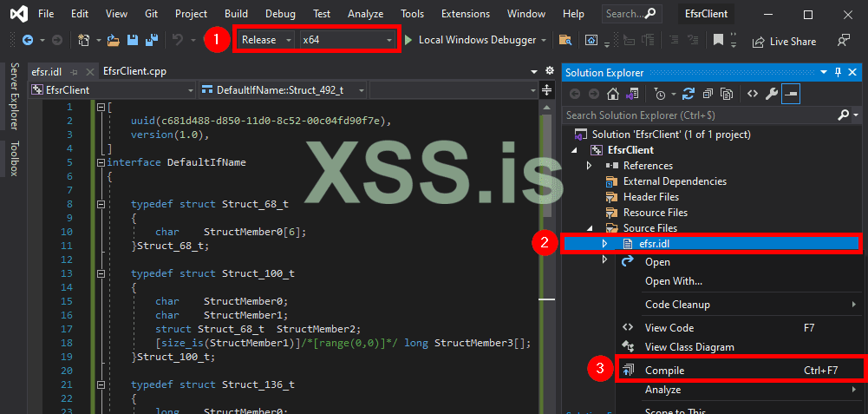The image size is (868, 414).
Task: Open the Live Share button
Action: (x=783, y=42)
